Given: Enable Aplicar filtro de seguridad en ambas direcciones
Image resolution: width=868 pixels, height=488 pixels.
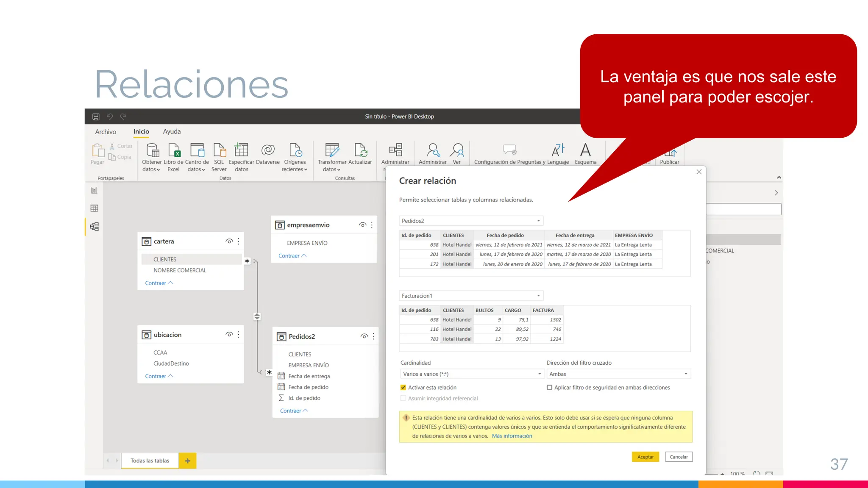Looking at the screenshot, I should coord(550,388).
